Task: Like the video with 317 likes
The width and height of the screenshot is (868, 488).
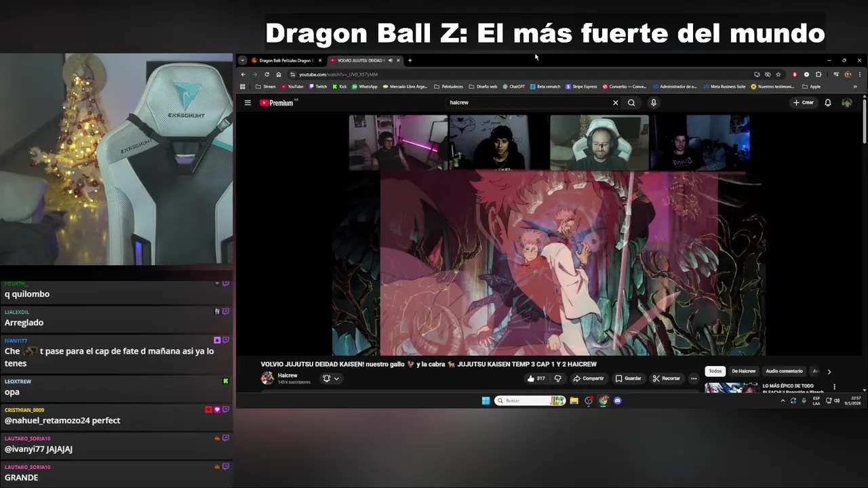Action: (536, 379)
